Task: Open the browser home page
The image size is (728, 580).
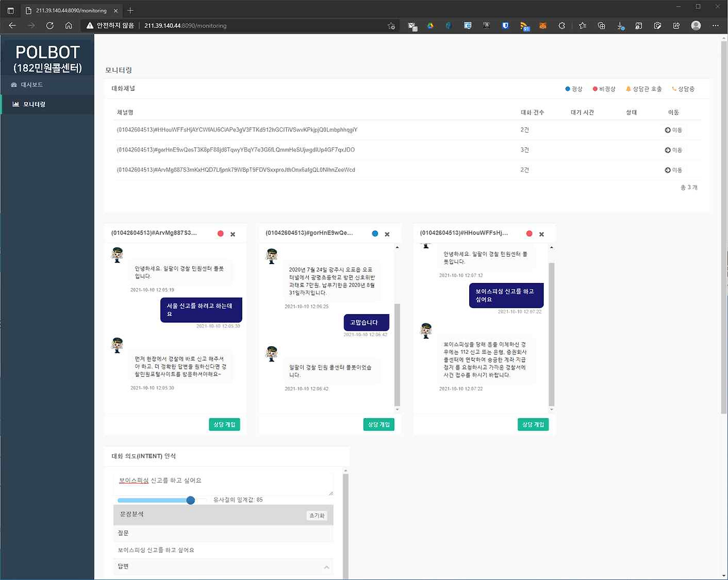Action: pyautogui.click(x=69, y=26)
